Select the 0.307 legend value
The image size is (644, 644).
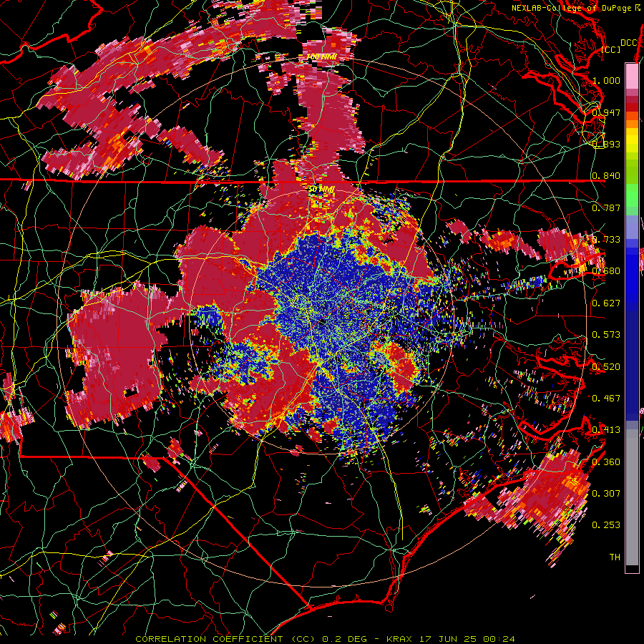[x=606, y=494]
